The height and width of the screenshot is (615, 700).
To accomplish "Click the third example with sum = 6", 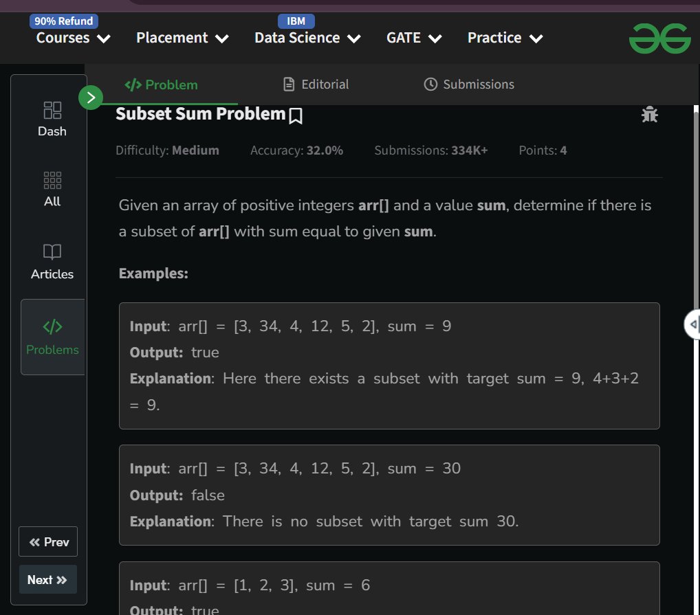I will click(389, 589).
